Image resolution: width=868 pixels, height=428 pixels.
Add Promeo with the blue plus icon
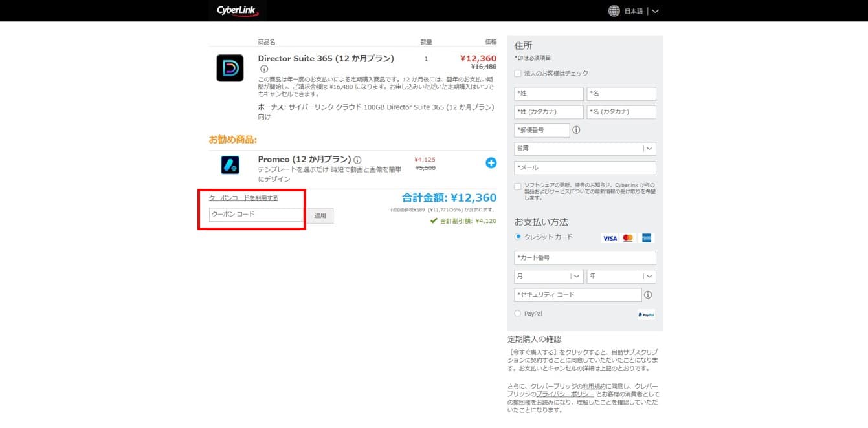click(491, 163)
